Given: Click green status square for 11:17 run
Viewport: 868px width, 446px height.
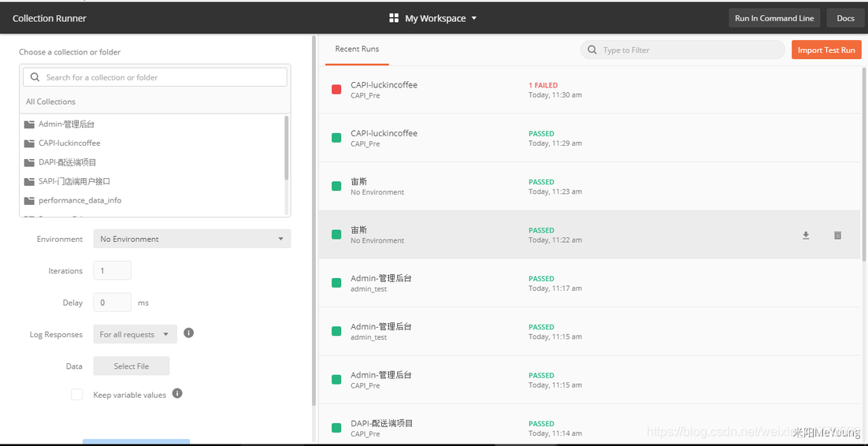Looking at the screenshot, I should click(336, 283).
